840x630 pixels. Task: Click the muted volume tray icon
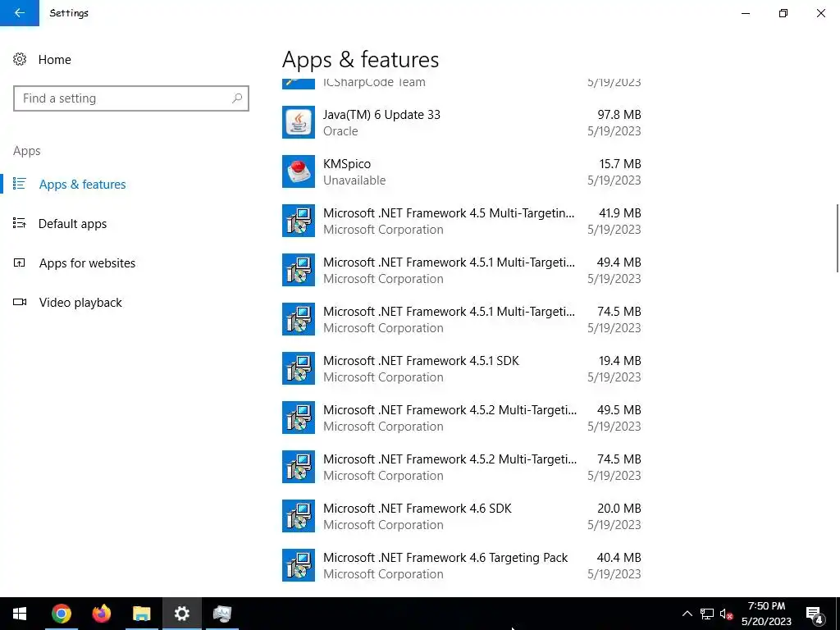pyautogui.click(x=727, y=614)
